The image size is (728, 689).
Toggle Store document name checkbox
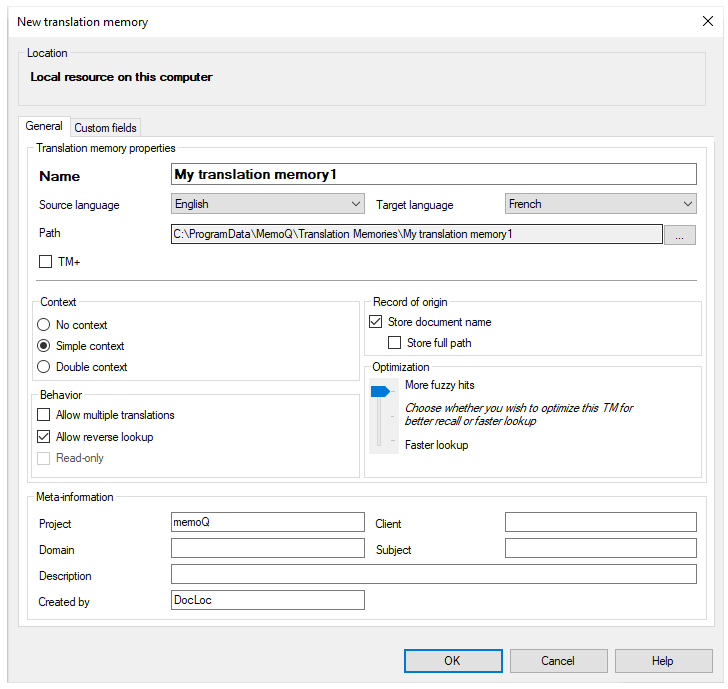[376, 322]
